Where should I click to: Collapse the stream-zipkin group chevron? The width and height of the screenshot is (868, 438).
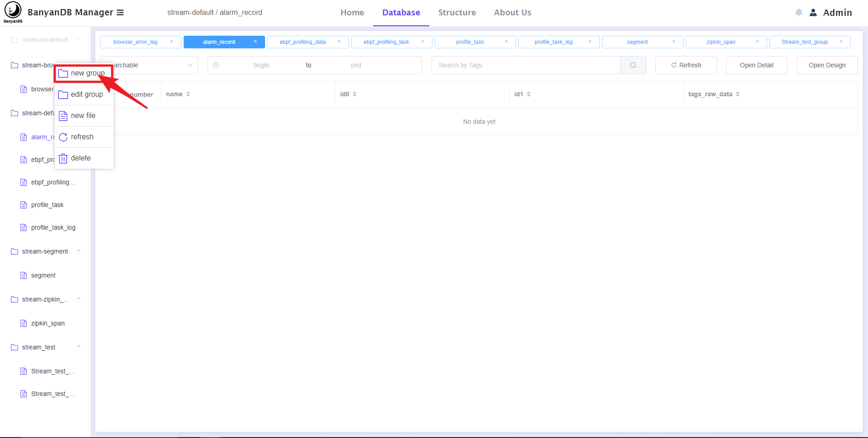[79, 299]
